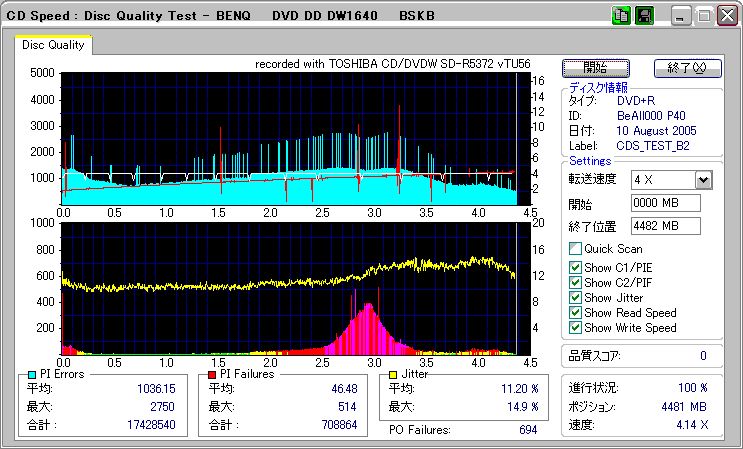The height and width of the screenshot is (449, 743).
Task: Click the copy to clipboard icon
Action: point(620,16)
